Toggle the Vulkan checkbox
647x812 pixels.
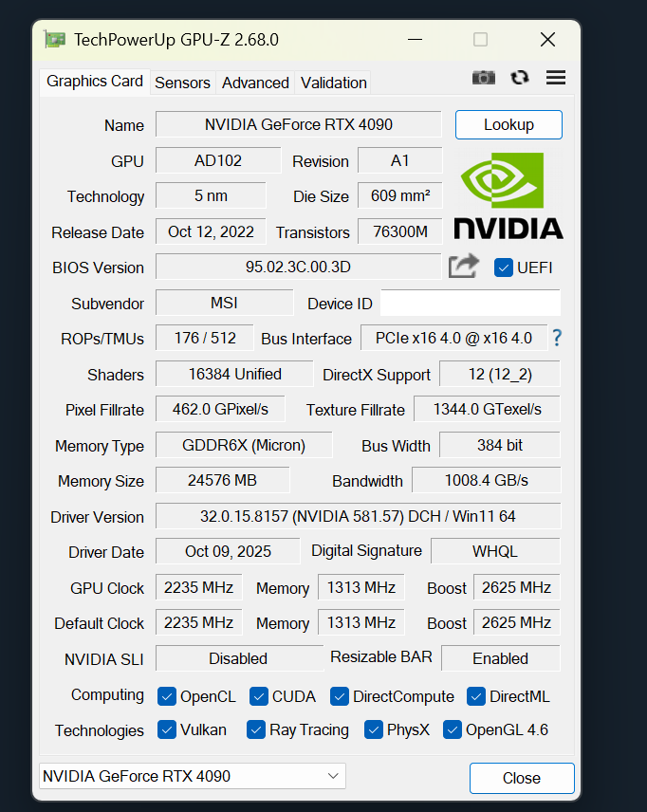167,729
